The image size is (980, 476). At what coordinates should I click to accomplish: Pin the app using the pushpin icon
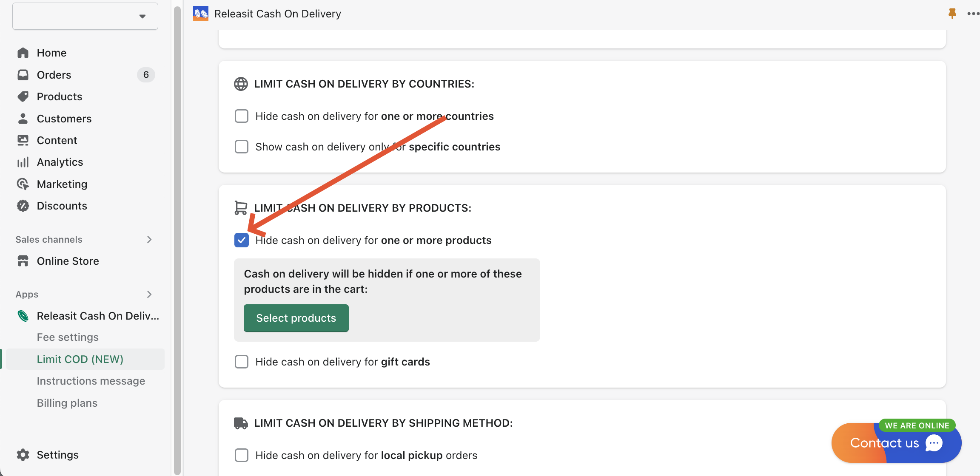(x=952, y=13)
